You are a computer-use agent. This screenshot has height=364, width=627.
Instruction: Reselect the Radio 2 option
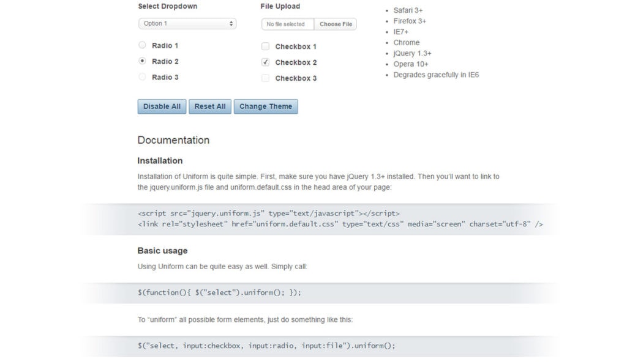click(x=143, y=61)
